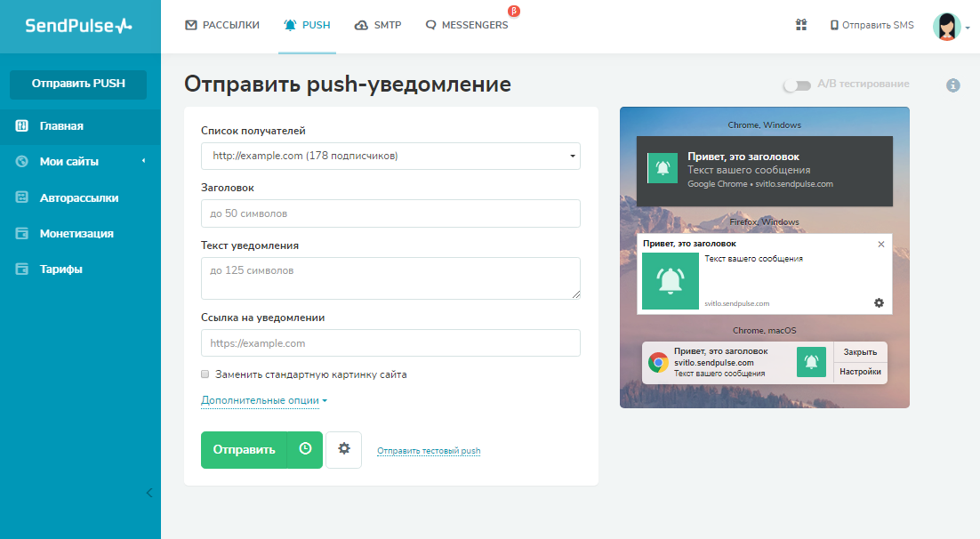Viewport: 980px width, 539px height.
Task: Click 'Firefox, Windows' preview label
Action: click(x=765, y=222)
